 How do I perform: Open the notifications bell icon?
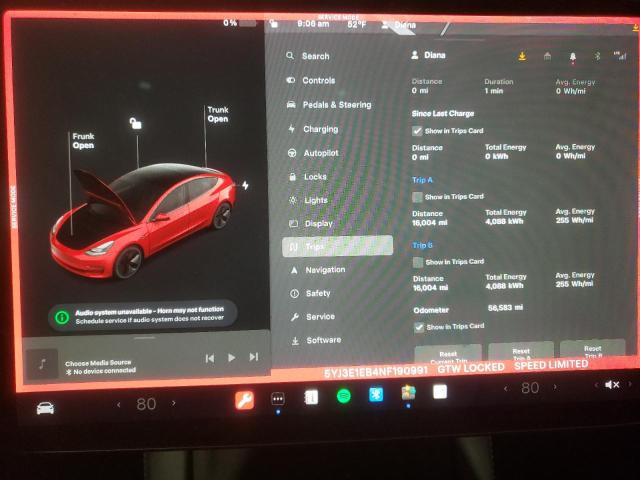coord(573,57)
